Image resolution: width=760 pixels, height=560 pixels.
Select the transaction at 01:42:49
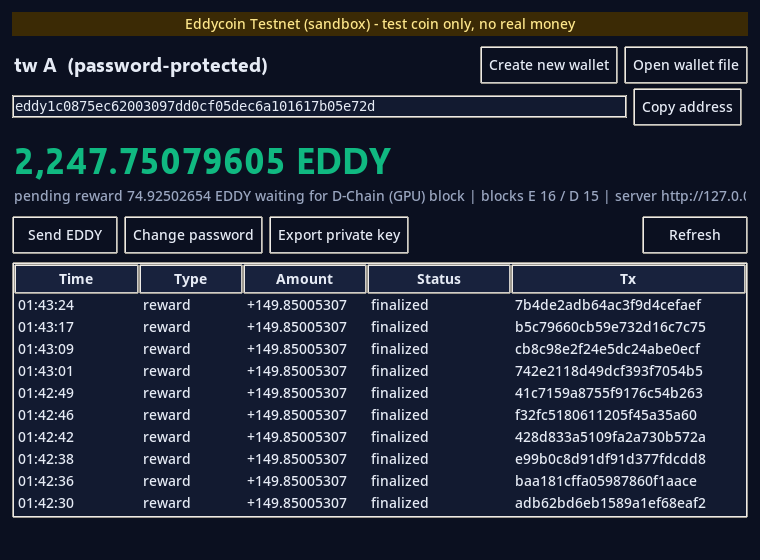(x=380, y=393)
